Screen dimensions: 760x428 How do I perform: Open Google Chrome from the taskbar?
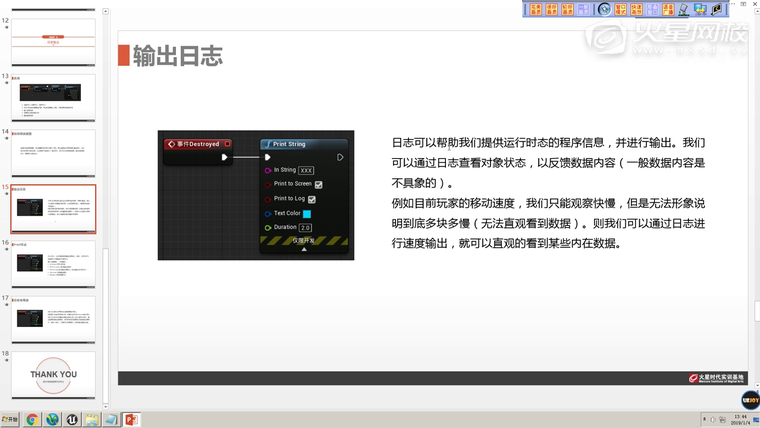[x=32, y=419]
